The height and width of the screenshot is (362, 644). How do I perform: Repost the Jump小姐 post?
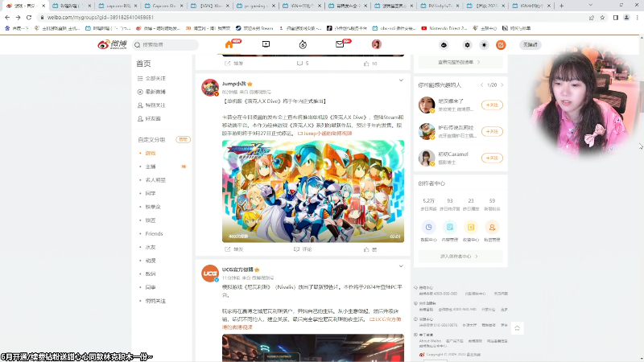point(233,249)
